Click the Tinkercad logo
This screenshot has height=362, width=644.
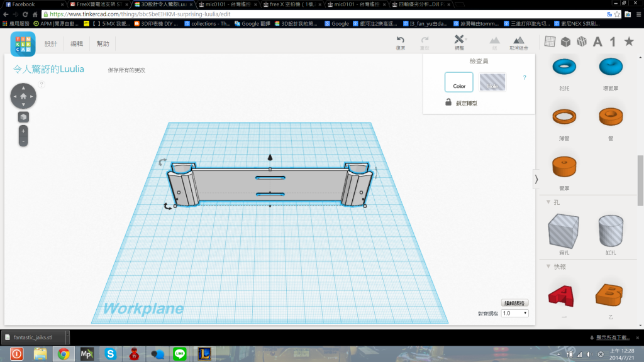[x=23, y=44]
